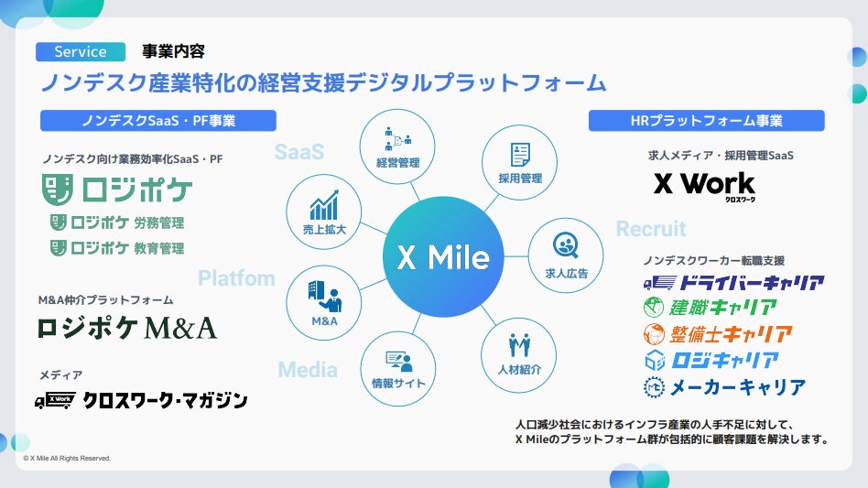
Task: Click the large ロジポケ logo
Action: click(x=117, y=190)
